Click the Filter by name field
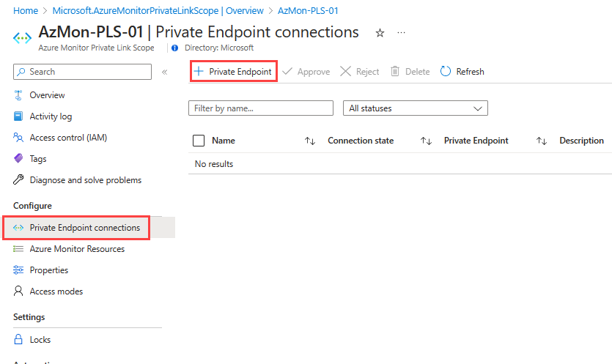 tap(261, 108)
